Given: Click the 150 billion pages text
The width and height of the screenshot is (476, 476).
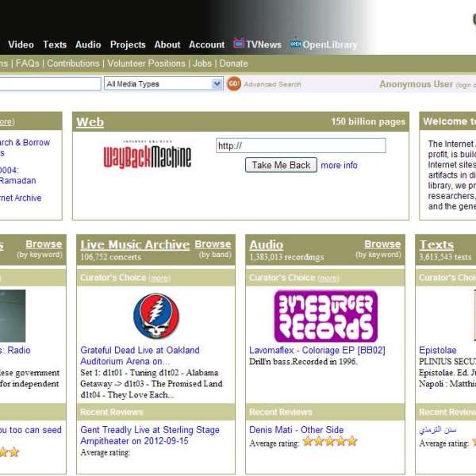Looking at the screenshot, I should pyautogui.click(x=368, y=121).
